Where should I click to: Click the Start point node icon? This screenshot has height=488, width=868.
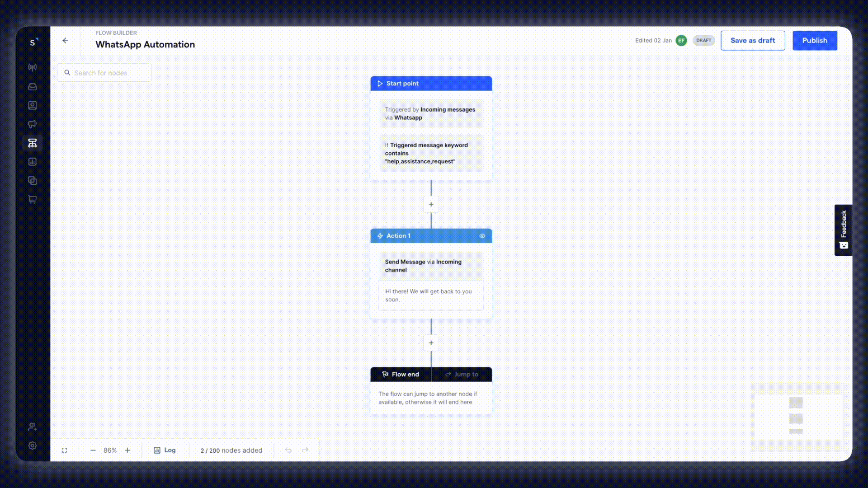click(x=380, y=84)
